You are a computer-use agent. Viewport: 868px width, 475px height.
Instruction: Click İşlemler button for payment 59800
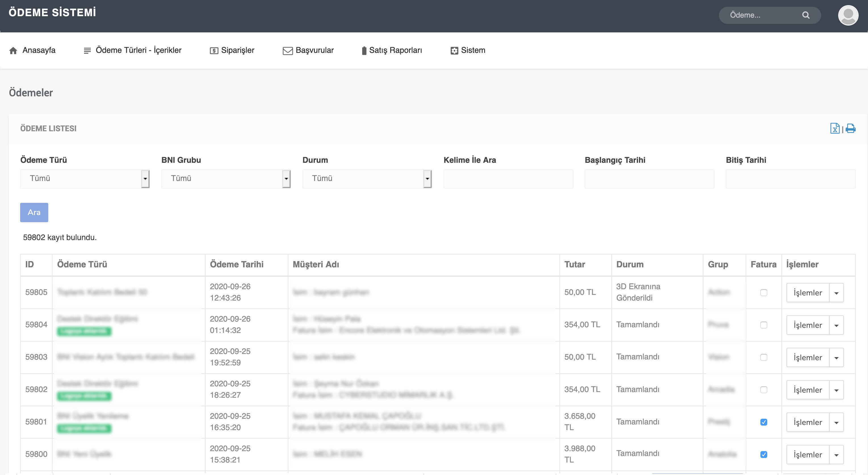point(808,455)
